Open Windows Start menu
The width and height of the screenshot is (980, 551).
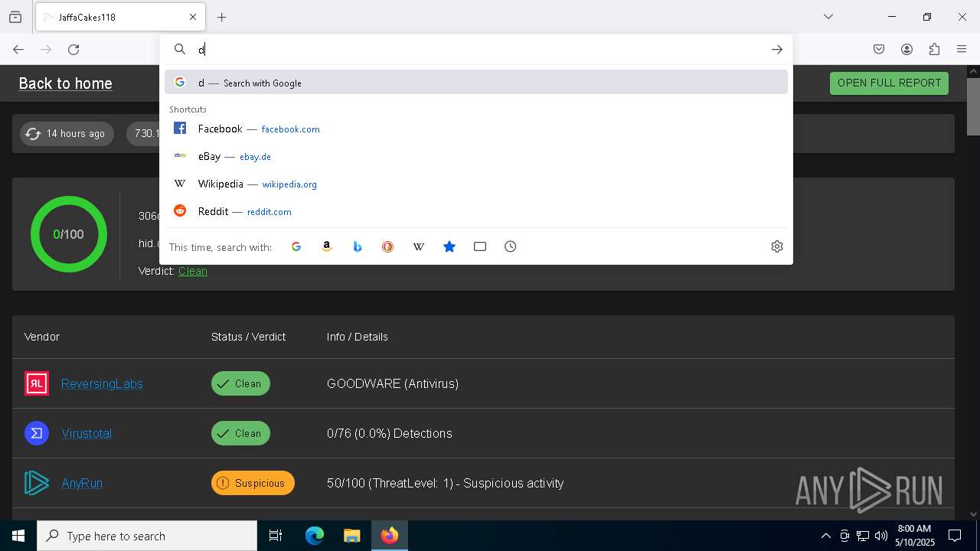pyautogui.click(x=18, y=536)
